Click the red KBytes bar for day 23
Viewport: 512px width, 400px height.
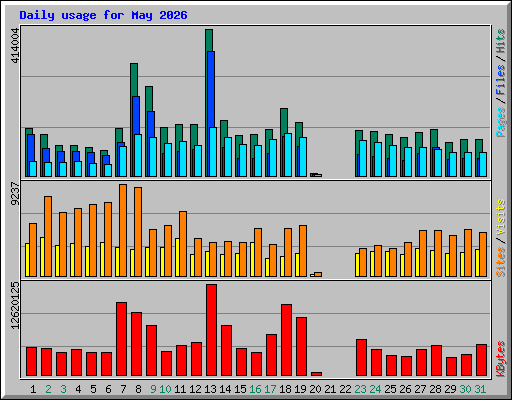361,358
